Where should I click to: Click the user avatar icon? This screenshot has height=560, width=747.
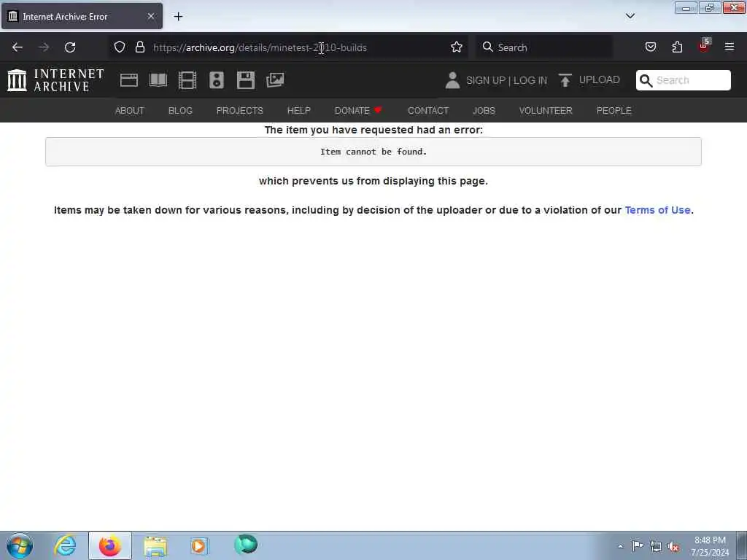452,80
